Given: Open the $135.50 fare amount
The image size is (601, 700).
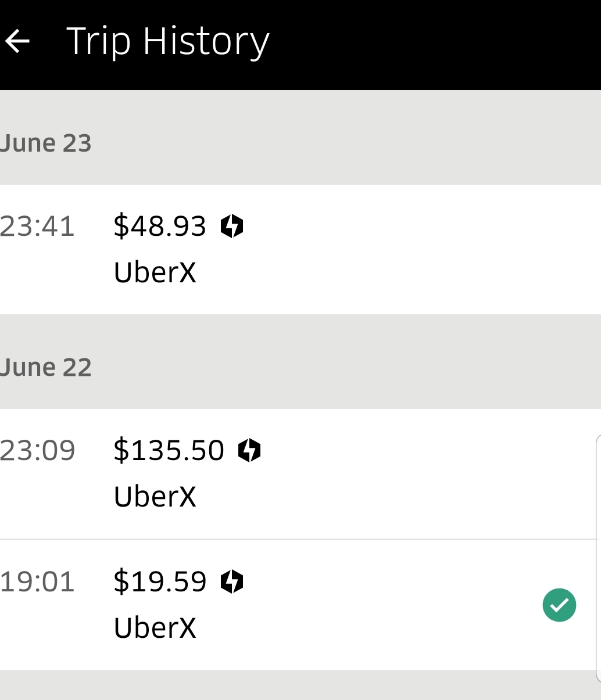Looking at the screenshot, I should [169, 450].
